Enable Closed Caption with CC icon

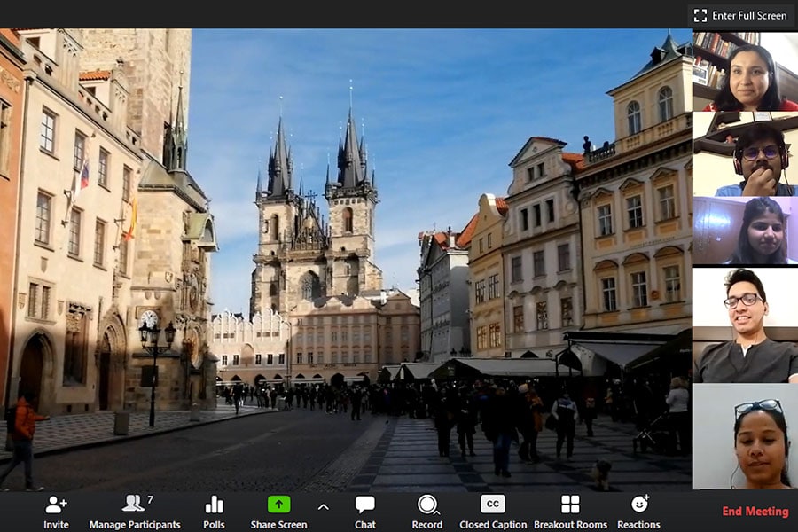(x=492, y=504)
